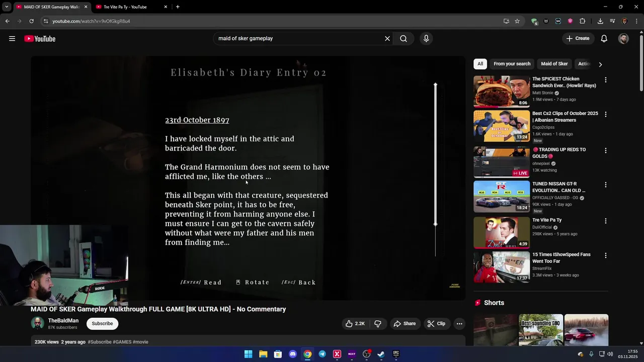Play the TUNED NISSAN GT-R thumbnail

[x=502, y=197]
